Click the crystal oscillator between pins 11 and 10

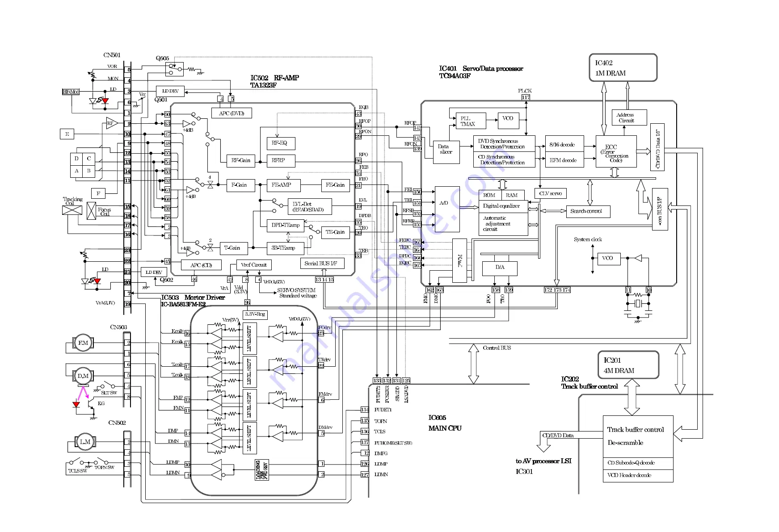[638, 304]
